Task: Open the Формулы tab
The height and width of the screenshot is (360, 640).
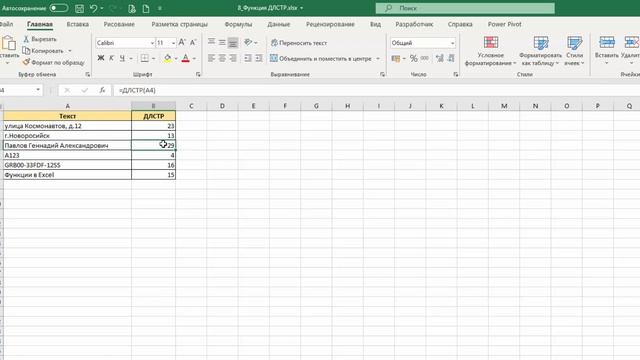Action: tap(238, 24)
